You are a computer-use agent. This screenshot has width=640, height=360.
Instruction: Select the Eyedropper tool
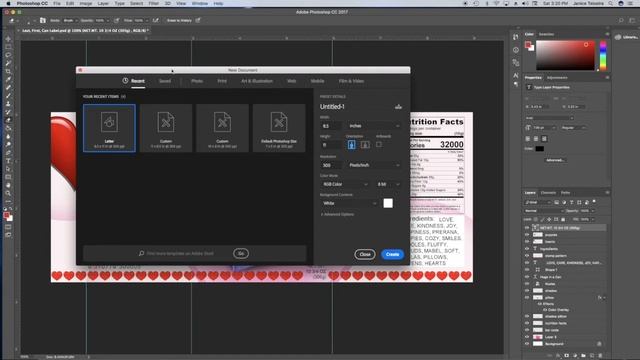click(x=8, y=80)
